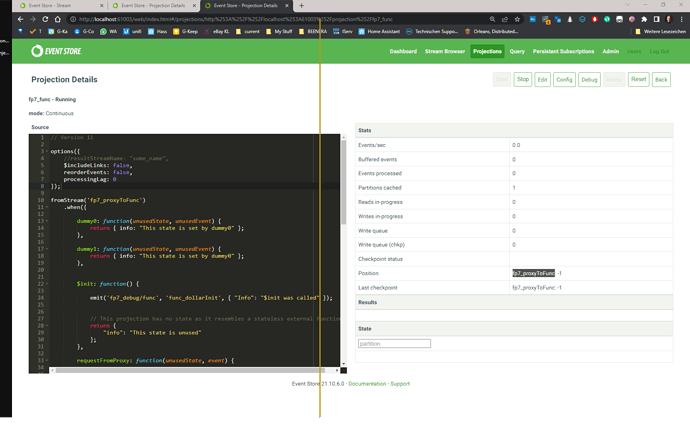Click the partition input field
Screen dimensions: 690x427
pos(394,343)
